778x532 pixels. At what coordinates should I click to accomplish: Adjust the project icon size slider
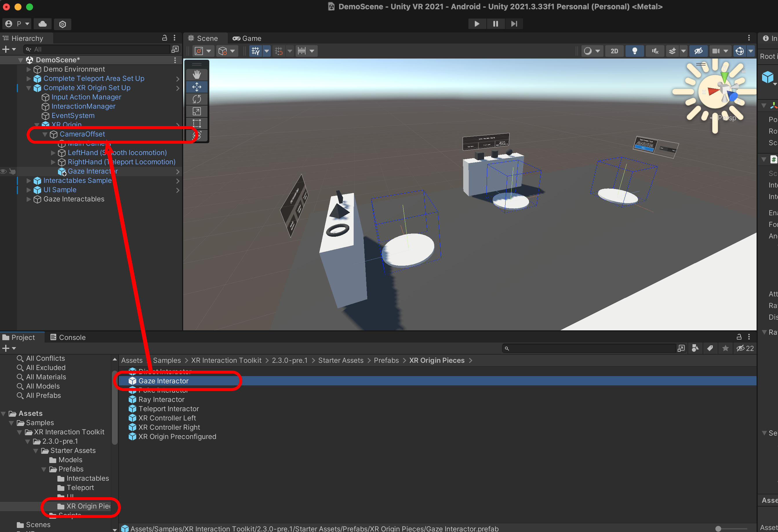point(718,529)
